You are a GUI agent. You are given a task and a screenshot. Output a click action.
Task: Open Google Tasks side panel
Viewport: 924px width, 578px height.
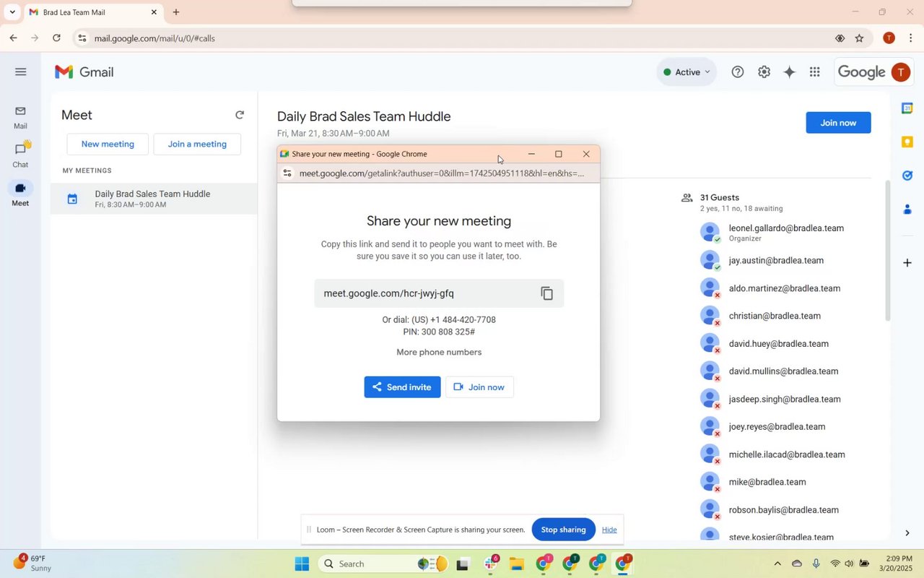click(907, 176)
